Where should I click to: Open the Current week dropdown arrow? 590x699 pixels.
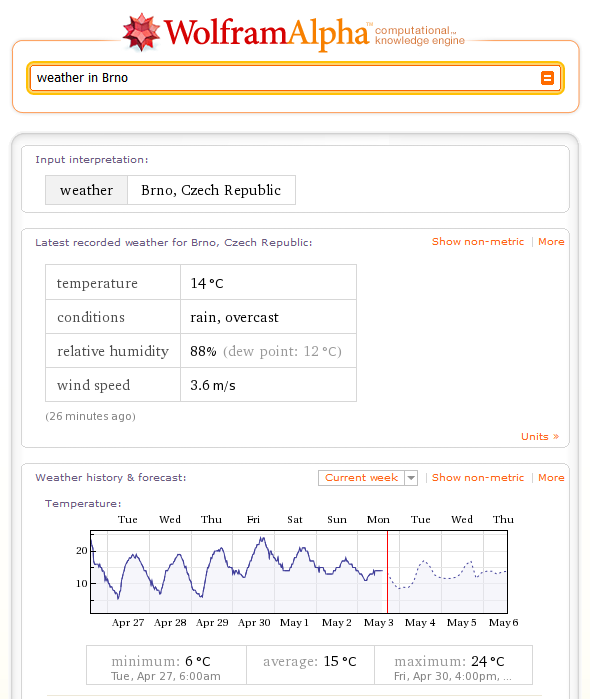coord(411,478)
